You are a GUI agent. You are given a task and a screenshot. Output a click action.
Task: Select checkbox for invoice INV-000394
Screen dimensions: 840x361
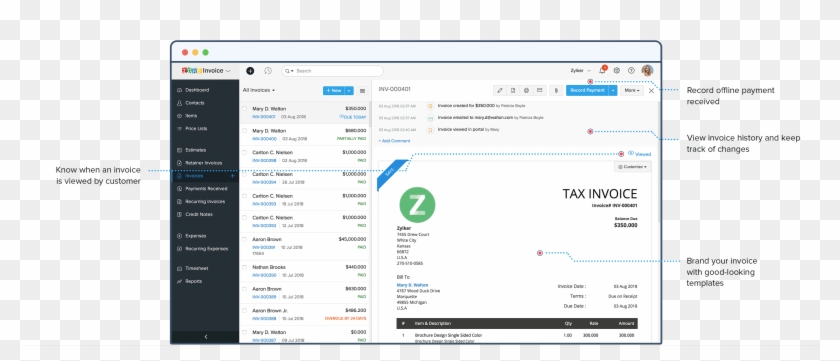(x=244, y=174)
